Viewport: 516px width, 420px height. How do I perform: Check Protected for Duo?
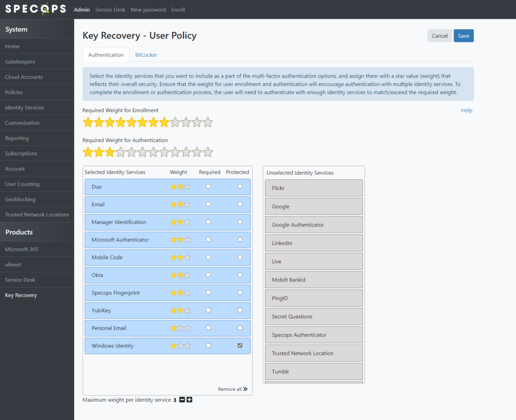click(x=240, y=186)
